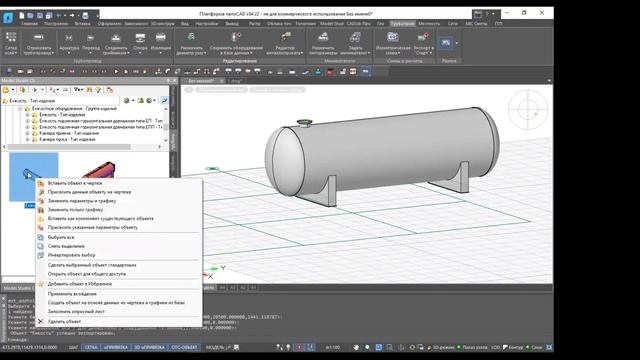640x360 pixels.
Task: Click the highlighted blue icon in Разное panel
Action: coord(445,42)
